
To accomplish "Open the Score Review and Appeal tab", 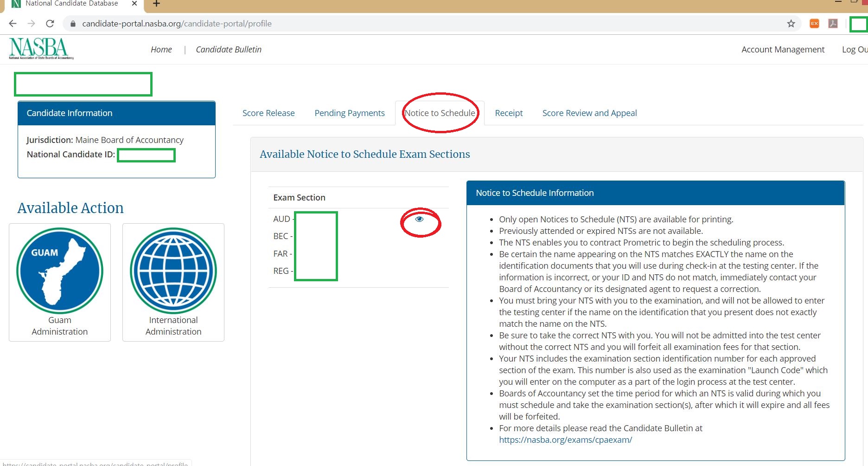I will tap(589, 113).
